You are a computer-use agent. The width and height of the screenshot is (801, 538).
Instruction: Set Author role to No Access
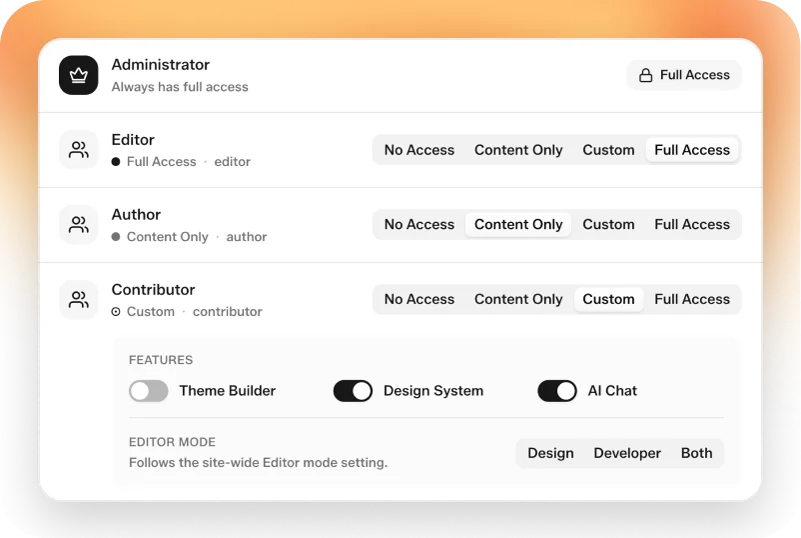pos(419,224)
